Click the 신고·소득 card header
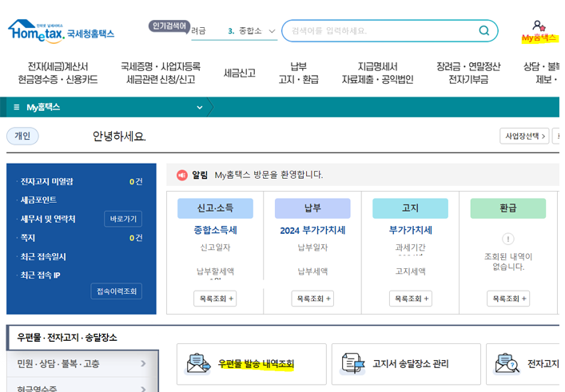This screenshot has width=565, height=392. click(x=215, y=208)
